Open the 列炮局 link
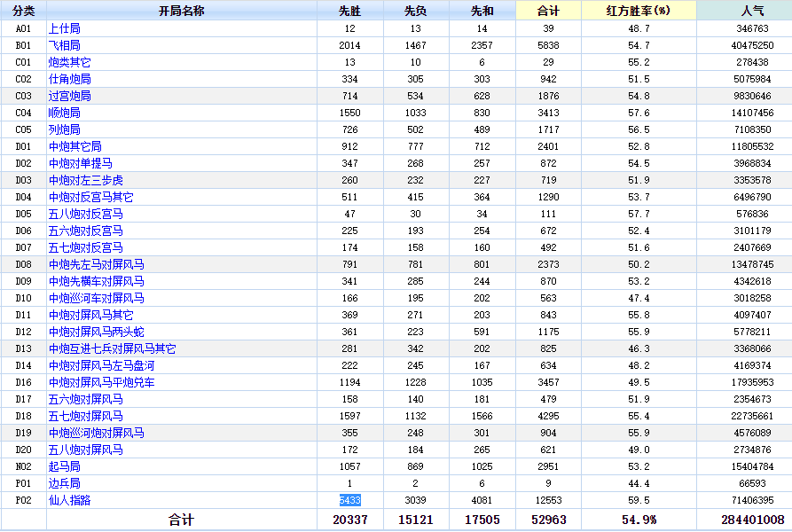Screen dimensions: 792x532 [64, 129]
